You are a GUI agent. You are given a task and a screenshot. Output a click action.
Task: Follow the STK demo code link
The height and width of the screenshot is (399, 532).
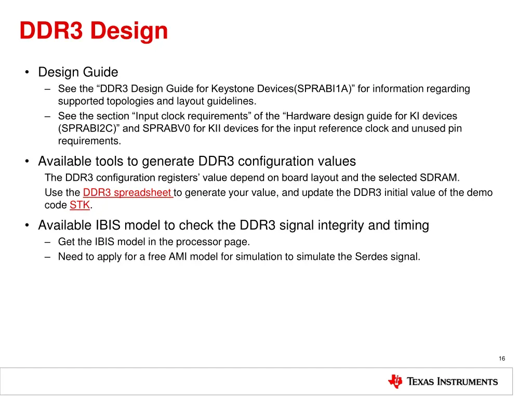coord(79,205)
